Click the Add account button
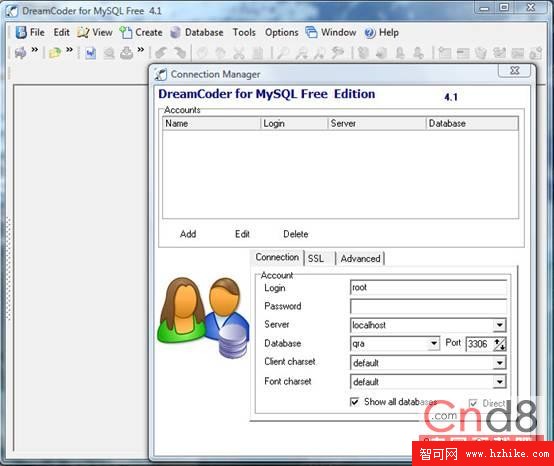The width and height of the screenshot is (554, 466). pos(188,234)
